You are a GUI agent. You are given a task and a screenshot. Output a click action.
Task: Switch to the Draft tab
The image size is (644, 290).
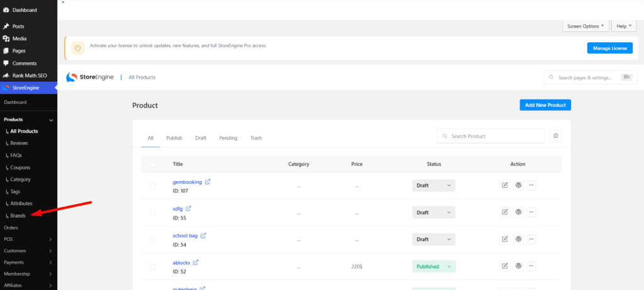pyautogui.click(x=201, y=138)
